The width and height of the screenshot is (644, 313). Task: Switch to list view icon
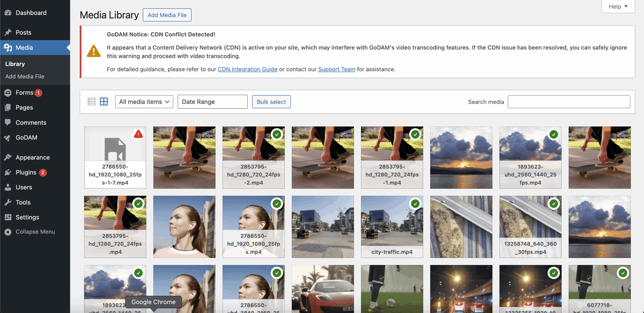pyautogui.click(x=91, y=102)
